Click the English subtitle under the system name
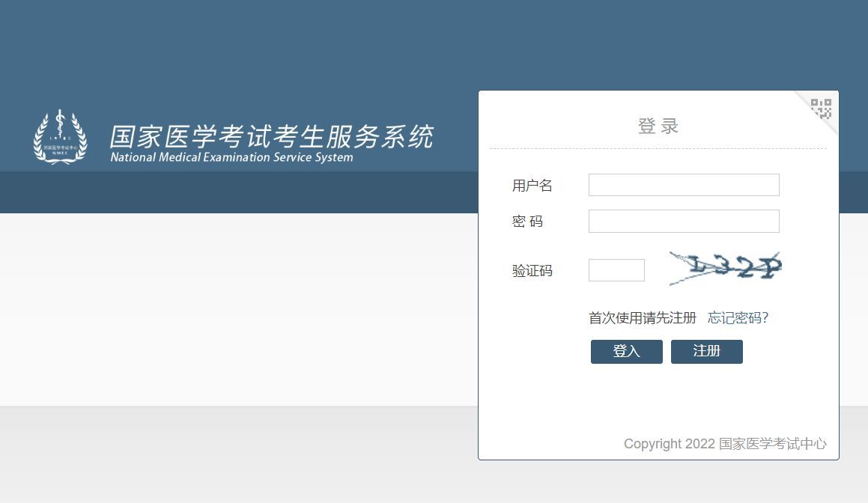The image size is (868, 503). (x=232, y=158)
